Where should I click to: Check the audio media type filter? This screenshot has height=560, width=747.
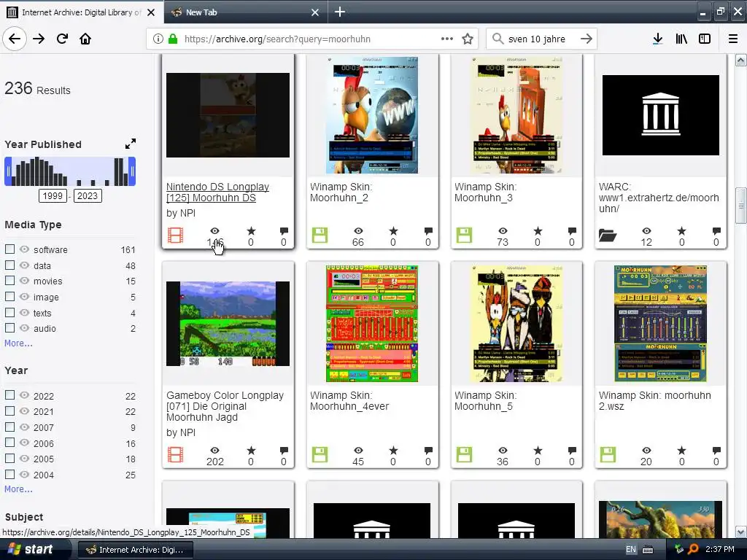(9, 327)
